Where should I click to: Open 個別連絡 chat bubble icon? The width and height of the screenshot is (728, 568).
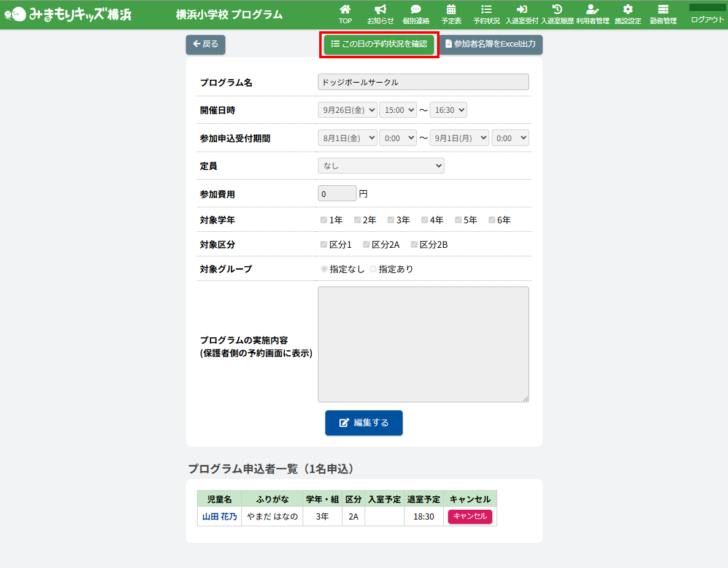click(x=416, y=9)
